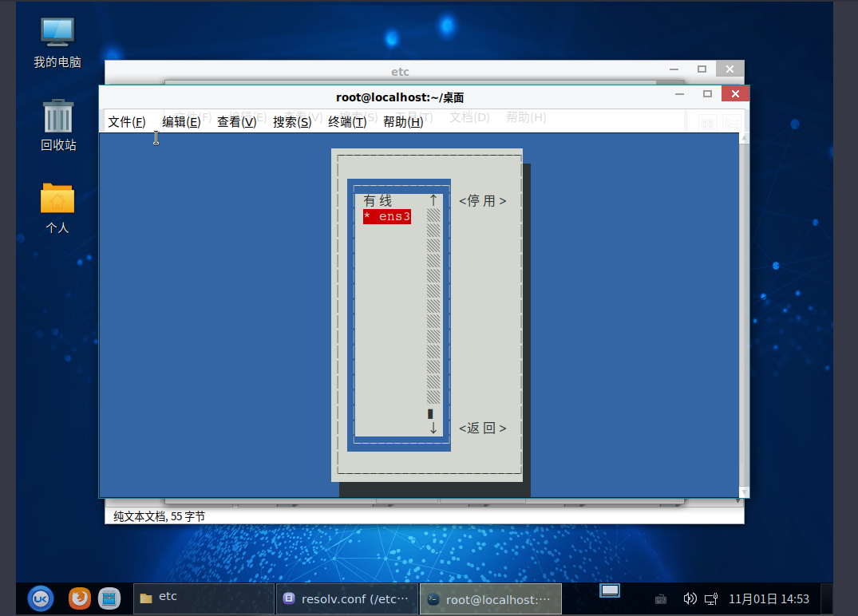The height and width of the screenshot is (616, 858).
Task: Open the file manager taskbar icon
Action: point(109,598)
